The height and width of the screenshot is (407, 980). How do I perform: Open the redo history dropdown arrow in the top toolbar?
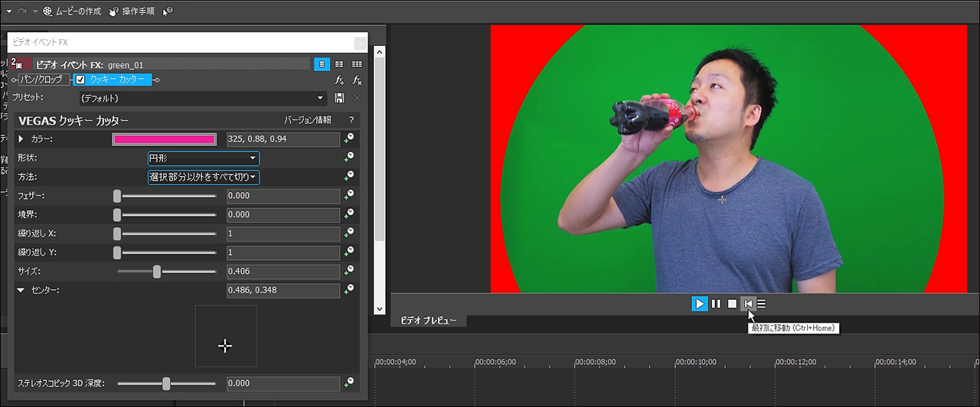point(34,11)
